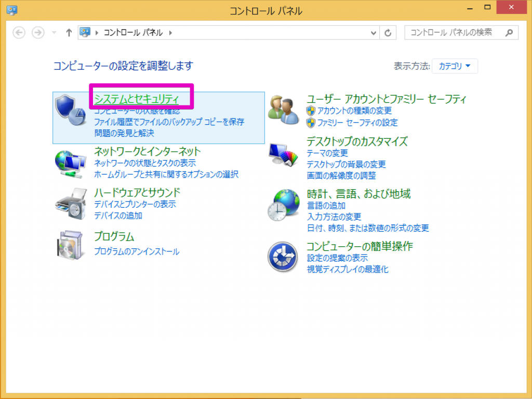
Task: Click the shield beside ファミリー セーフティの設定
Action: tap(311, 123)
